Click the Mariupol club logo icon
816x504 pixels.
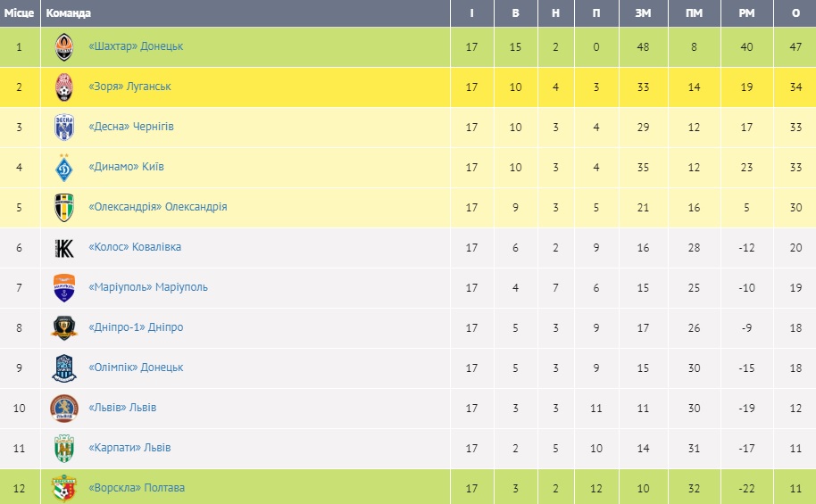pos(64,287)
